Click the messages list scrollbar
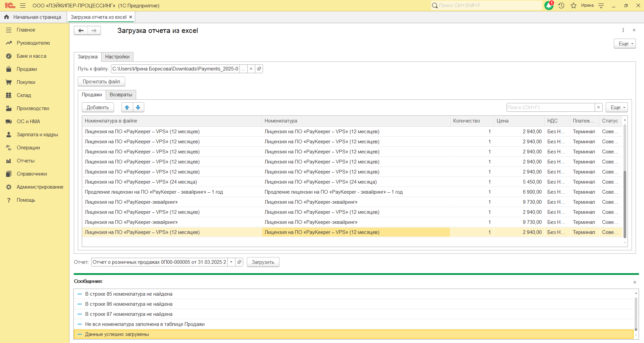This screenshot has width=644, height=343. 636,314
